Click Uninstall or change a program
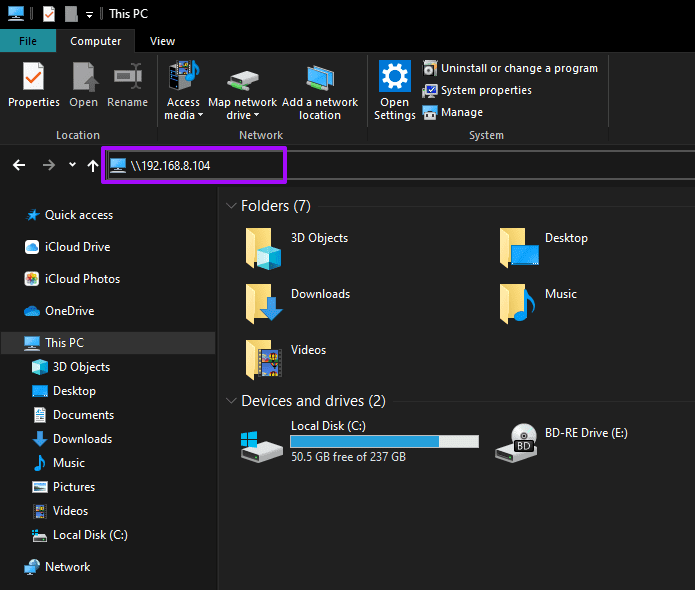The height and width of the screenshot is (590, 695). tap(510, 68)
